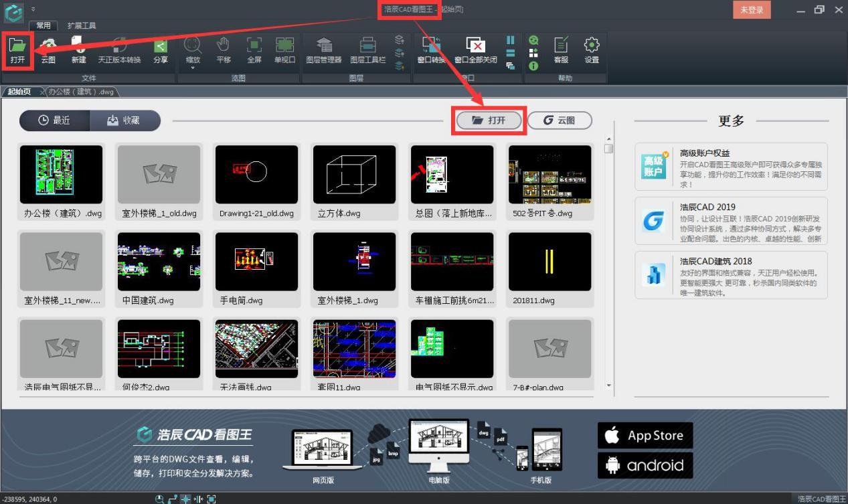
Task: Expand the quick access arrow beside app logo
Action: pyautogui.click(x=33, y=9)
